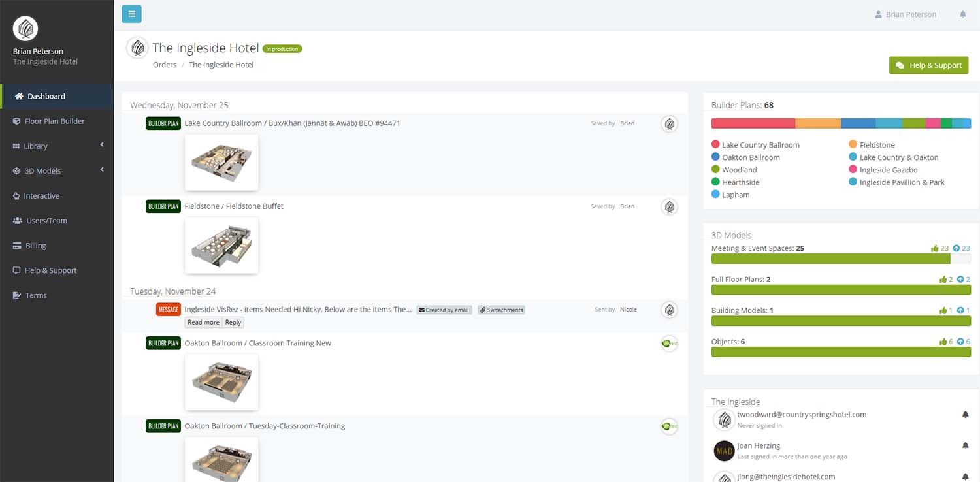
Task: Open Billing in the sidebar
Action: coord(57,246)
